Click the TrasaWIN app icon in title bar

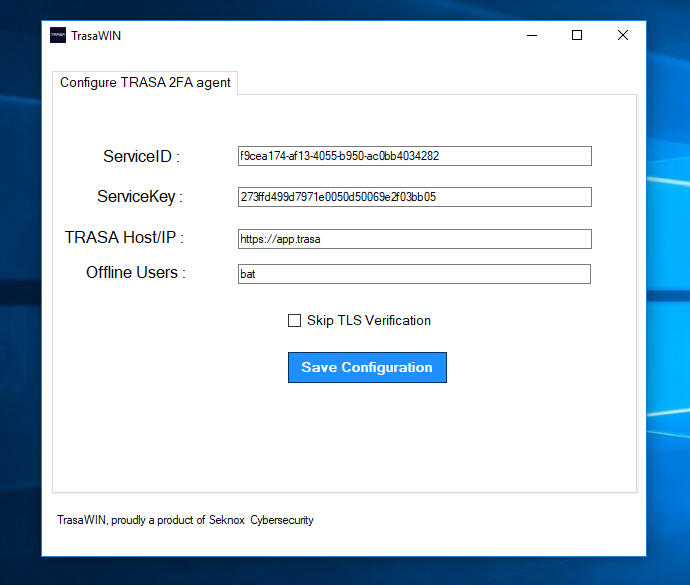[x=58, y=35]
